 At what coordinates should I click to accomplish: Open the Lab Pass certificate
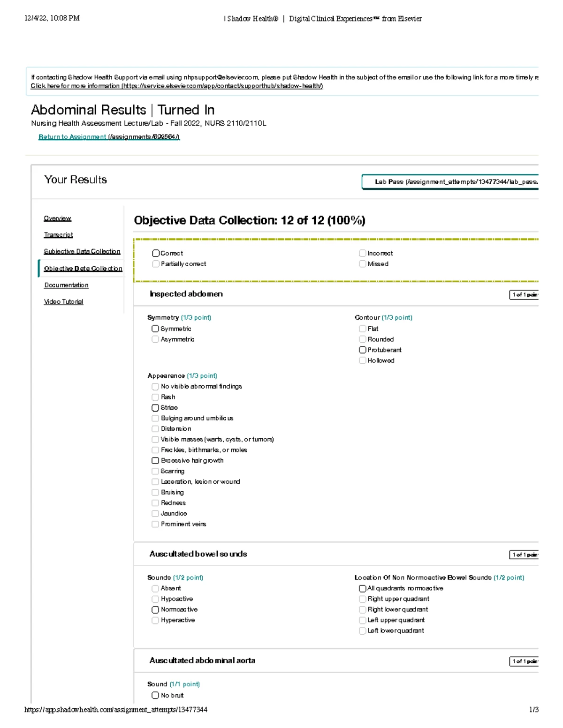pyautogui.click(x=450, y=181)
